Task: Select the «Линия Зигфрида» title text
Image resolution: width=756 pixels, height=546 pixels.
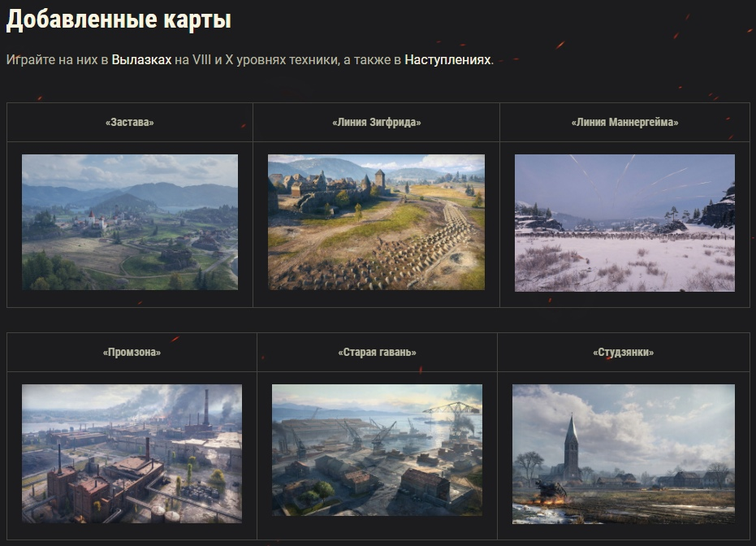Action: point(376,123)
